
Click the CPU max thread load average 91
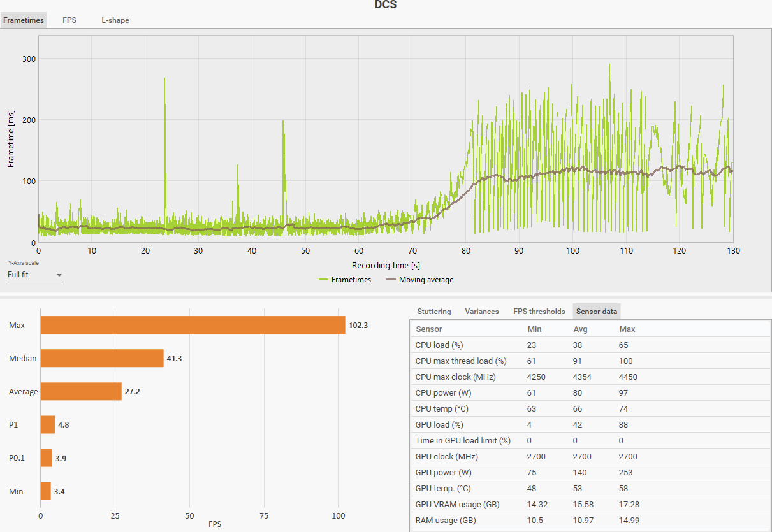tap(578, 361)
